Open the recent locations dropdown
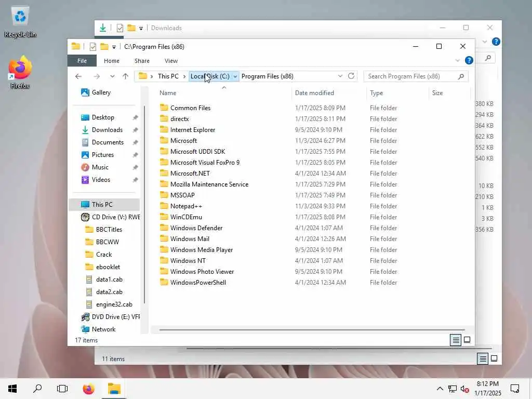The image size is (532, 399). (x=112, y=76)
